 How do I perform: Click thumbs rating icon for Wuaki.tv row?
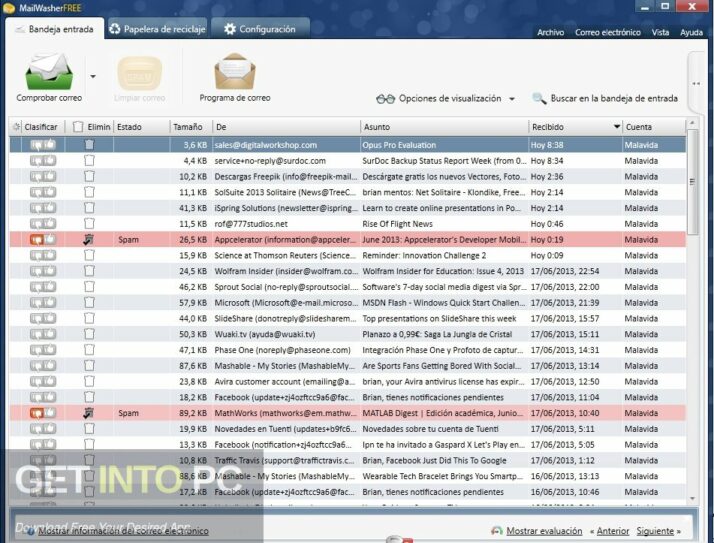click(x=43, y=334)
